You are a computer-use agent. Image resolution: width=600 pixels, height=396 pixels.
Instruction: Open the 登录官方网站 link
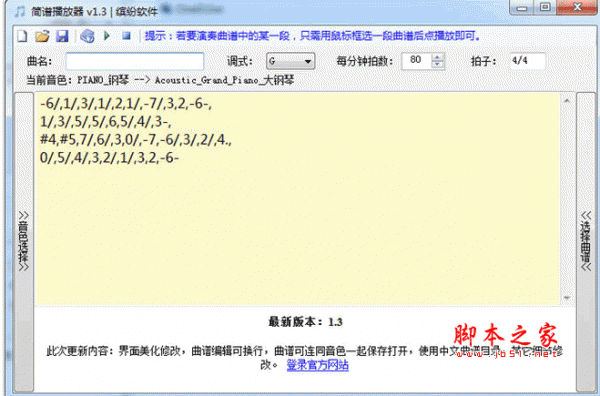(318, 365)
